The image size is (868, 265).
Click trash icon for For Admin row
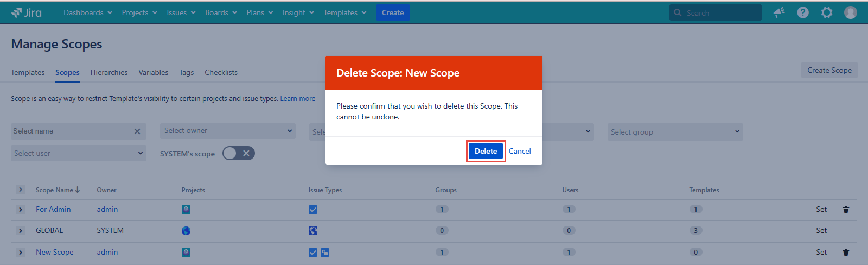tap(846, 210)
